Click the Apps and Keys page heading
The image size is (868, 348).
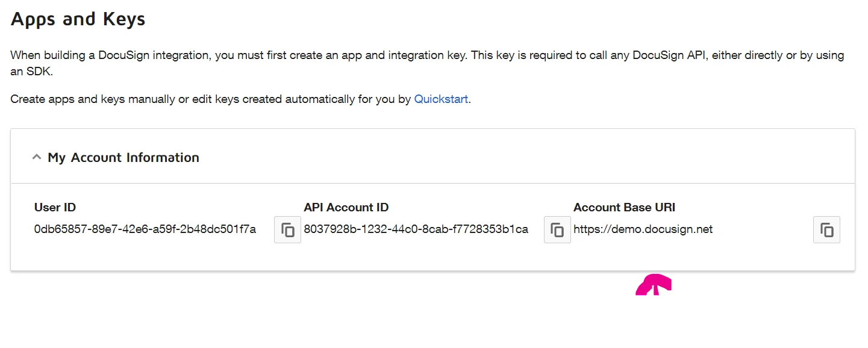coord(78,19)
